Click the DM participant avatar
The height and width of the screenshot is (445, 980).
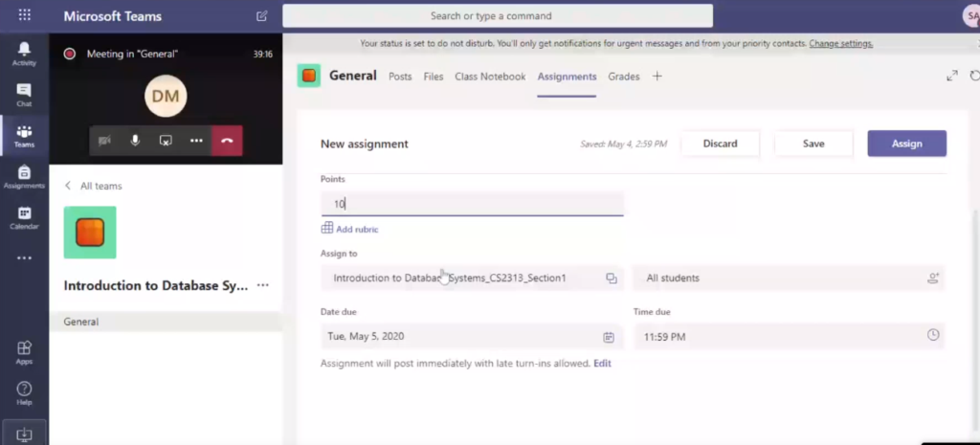[x=166, y=97]
